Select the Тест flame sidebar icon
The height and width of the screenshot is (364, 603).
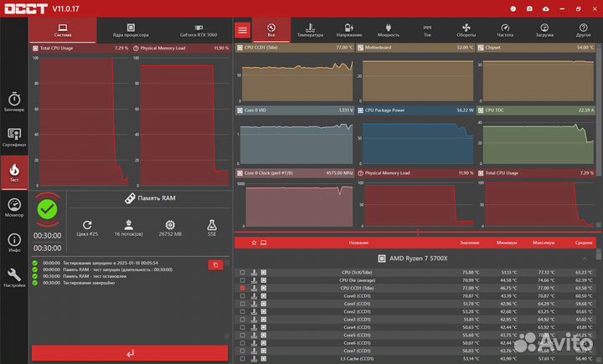14,172
